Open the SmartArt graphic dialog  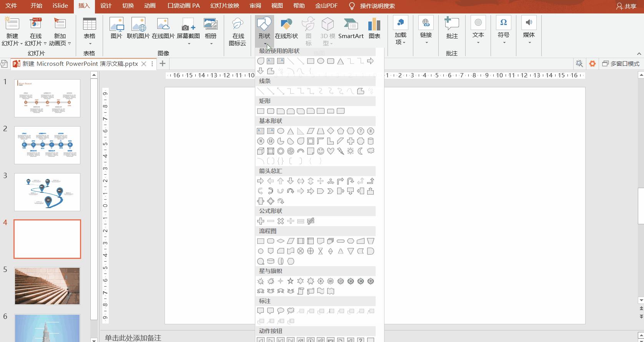351,29
